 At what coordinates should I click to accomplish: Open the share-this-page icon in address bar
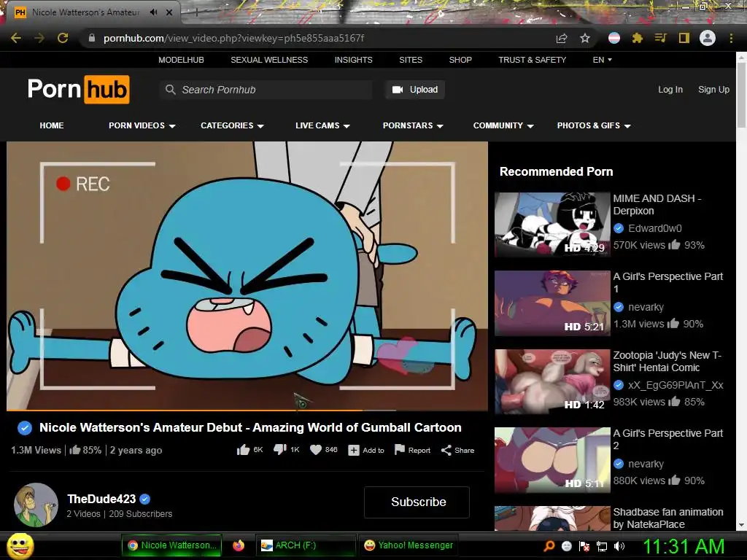[562, 39]
